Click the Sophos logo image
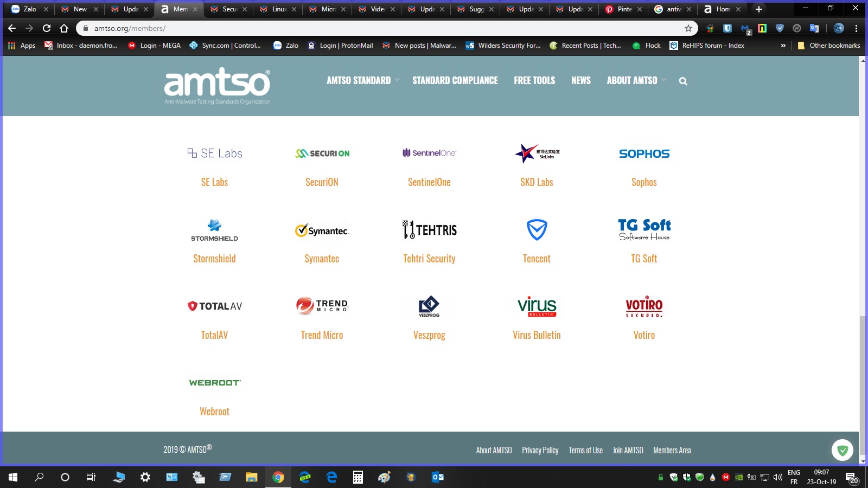 pos(644,154)
